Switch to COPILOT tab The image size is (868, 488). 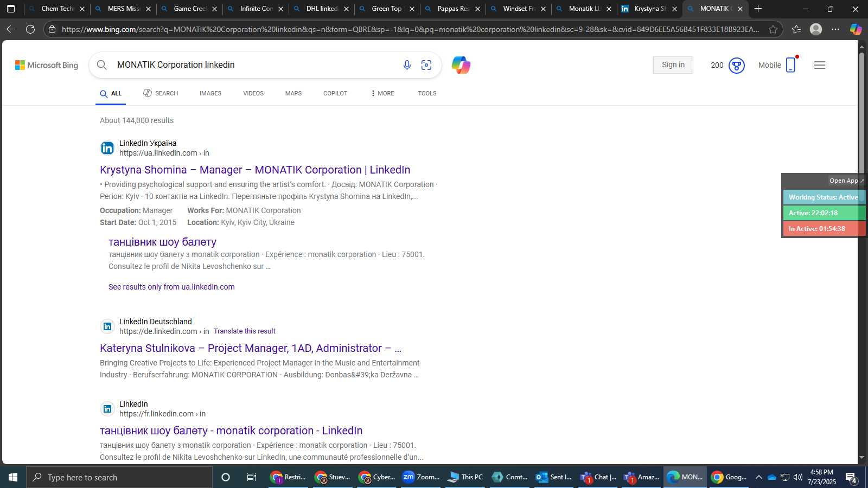[335, 93]
